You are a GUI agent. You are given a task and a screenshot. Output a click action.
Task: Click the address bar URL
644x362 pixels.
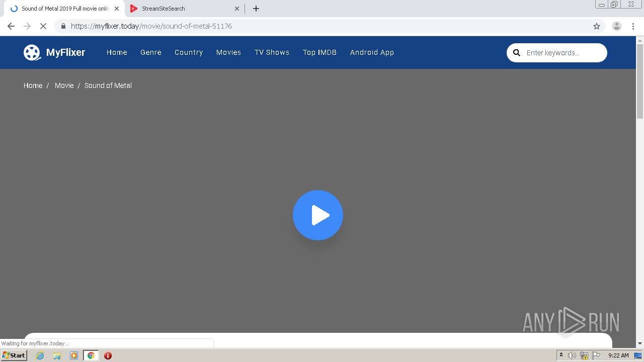pyautogui.click(x=151, y=26)
